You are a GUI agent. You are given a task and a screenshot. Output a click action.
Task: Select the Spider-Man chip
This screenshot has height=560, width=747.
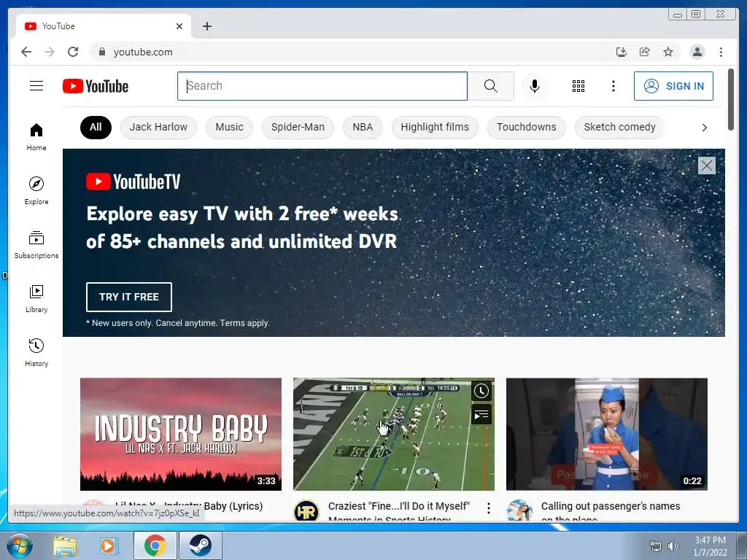click(x=298, y=127)
